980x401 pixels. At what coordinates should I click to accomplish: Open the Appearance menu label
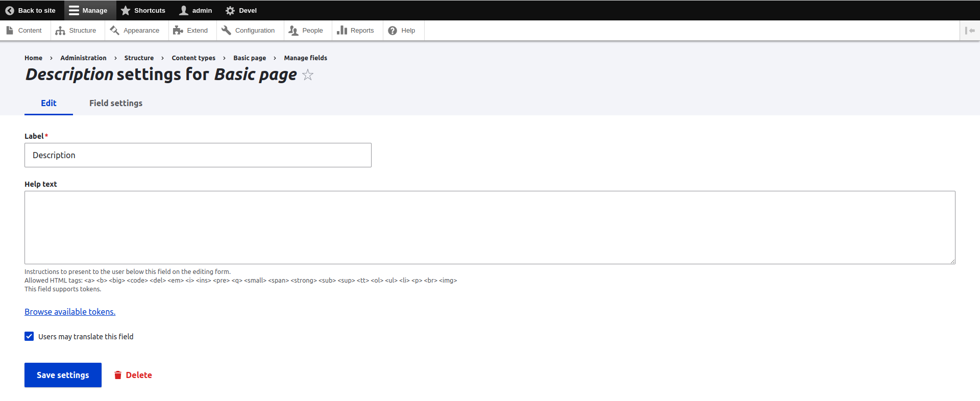click(141, 31)
